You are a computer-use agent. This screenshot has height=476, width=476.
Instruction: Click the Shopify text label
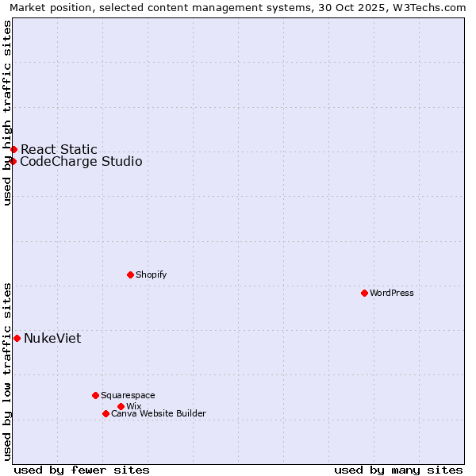tap(151, 274)
